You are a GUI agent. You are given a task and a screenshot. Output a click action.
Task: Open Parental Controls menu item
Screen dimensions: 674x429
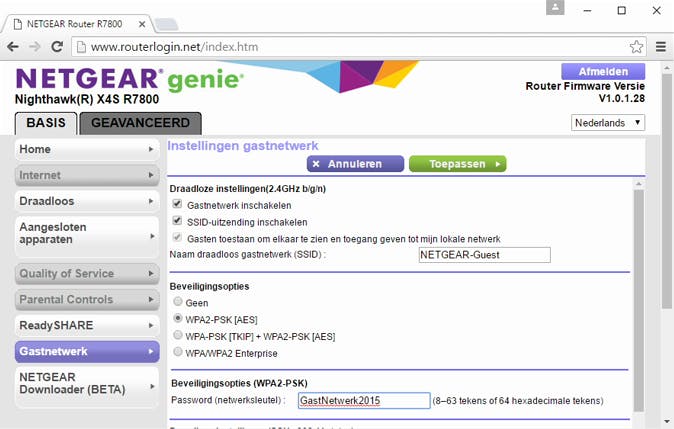point(87,300)
